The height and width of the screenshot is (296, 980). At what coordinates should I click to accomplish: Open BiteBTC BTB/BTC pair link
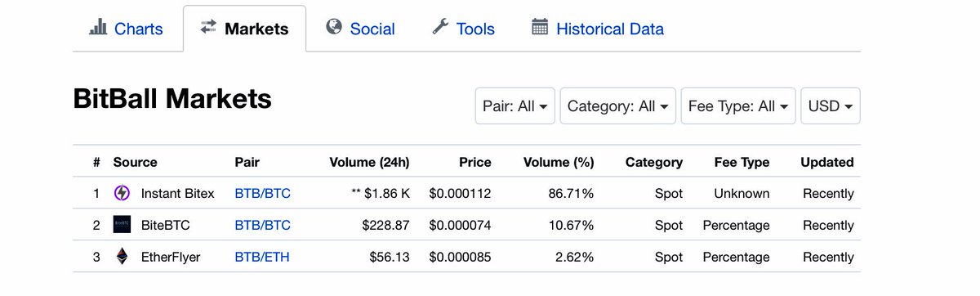[x=262, y=225]
